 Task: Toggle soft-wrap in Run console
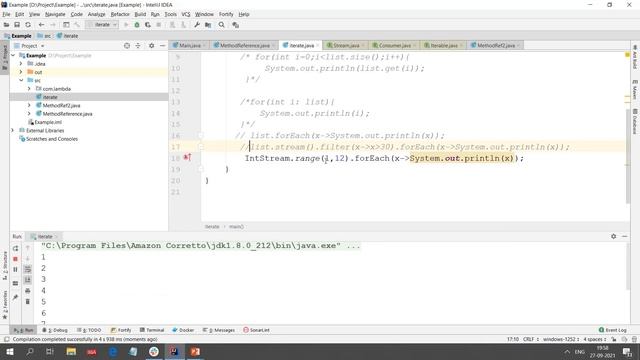pos(28,269)
